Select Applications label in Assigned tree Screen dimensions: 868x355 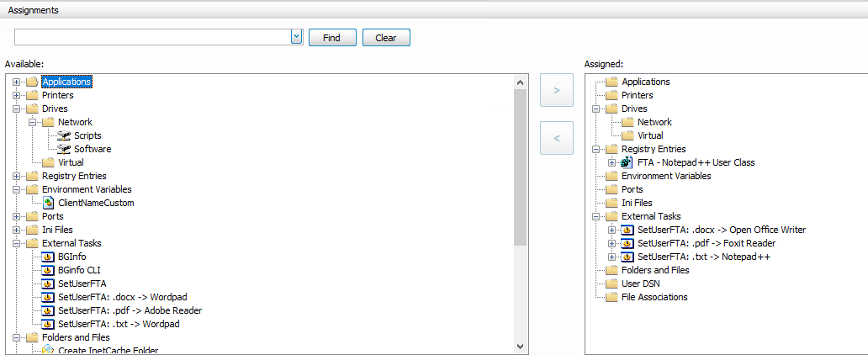pos(645,82)
